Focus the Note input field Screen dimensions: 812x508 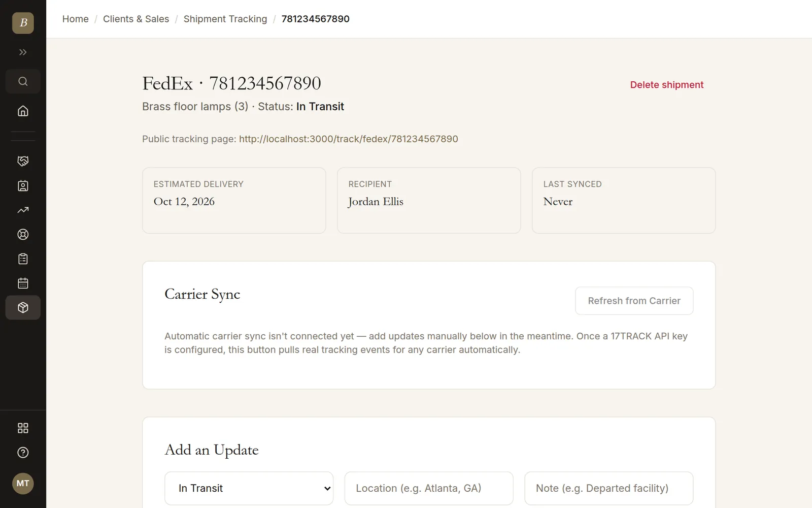pos(609,488)
